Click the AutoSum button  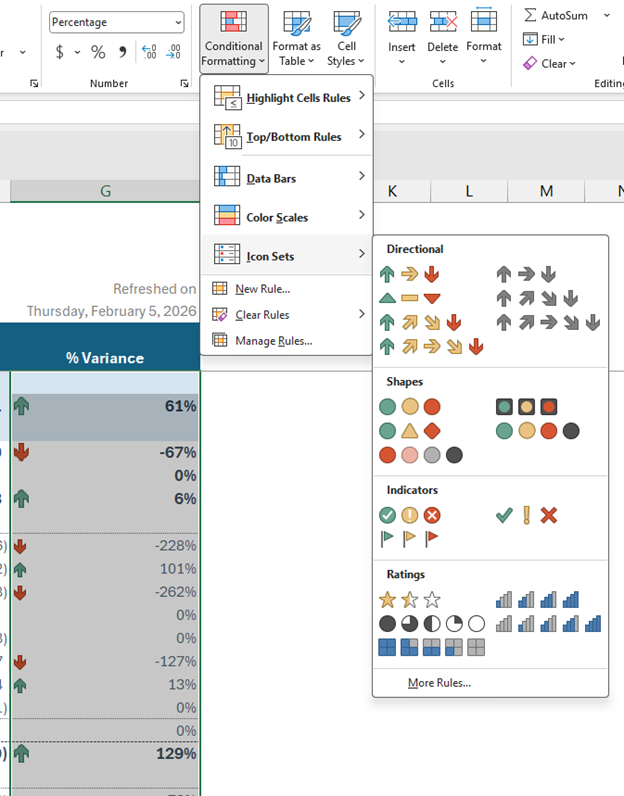click(x=556, y=15)
